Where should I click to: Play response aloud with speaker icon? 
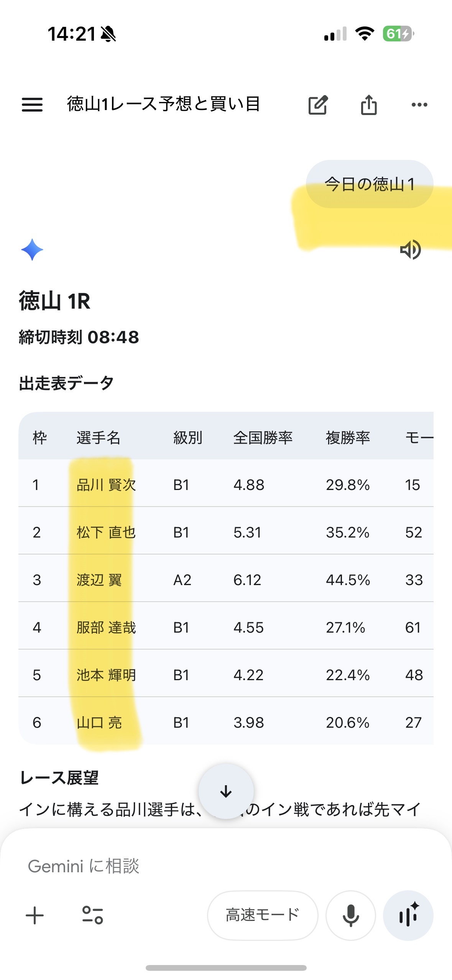pos(410,250)
